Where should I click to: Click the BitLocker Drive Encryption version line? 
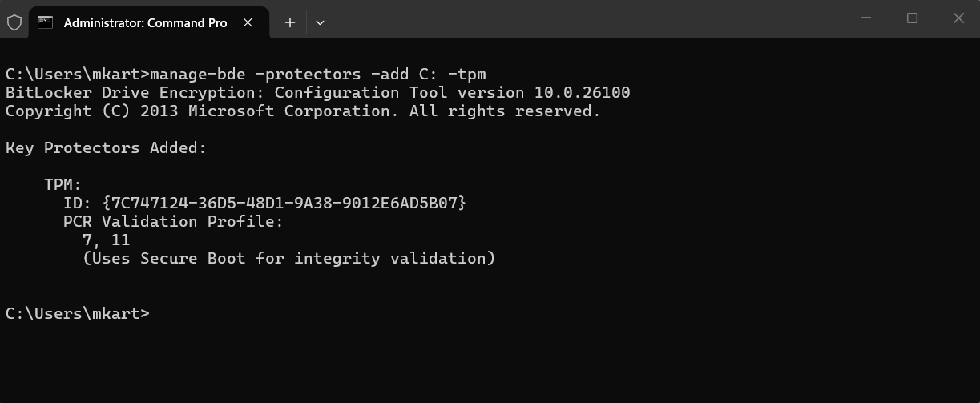pos(317,93)
